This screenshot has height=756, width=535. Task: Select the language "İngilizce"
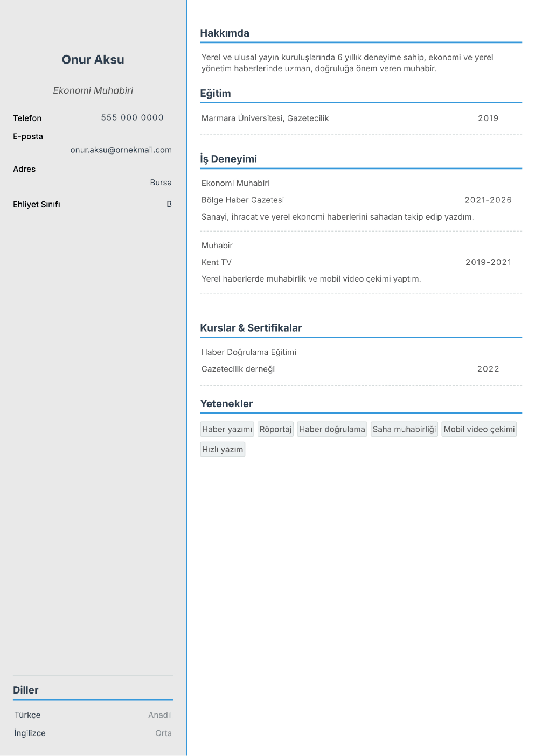point(30,733)
